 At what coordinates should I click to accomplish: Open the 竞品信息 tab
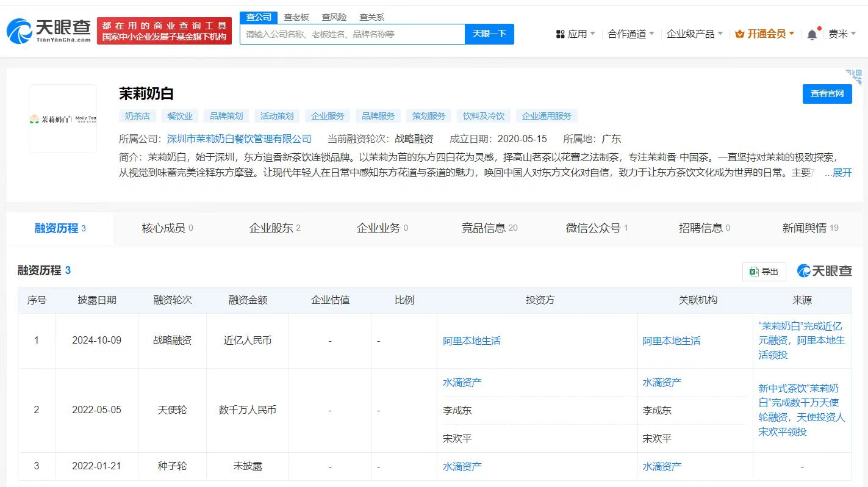coord(483,227)
